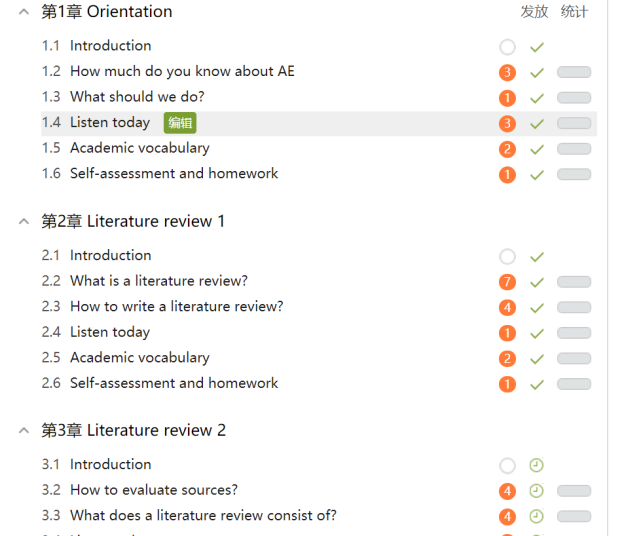Click the green checkmark for 1.1 Introduction

pyautogui.click(x=537, y=47)
